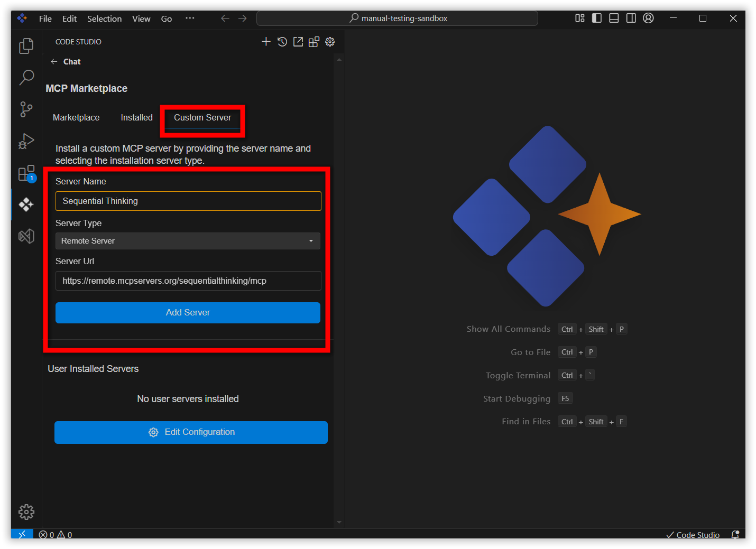
Task: Click the MCP Marketplace blocks icon in header
Action: click(314, 42)
